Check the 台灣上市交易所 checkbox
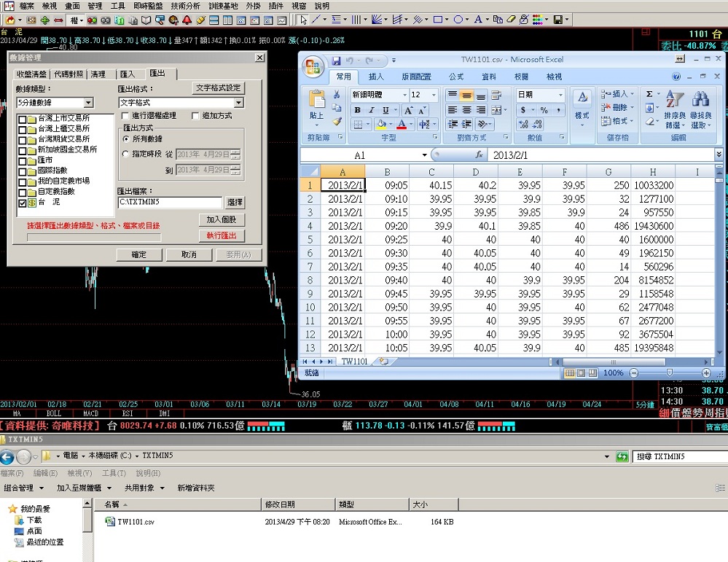This screenshot has width=728, height=562. pyautogui.click(x=22, y=119)
